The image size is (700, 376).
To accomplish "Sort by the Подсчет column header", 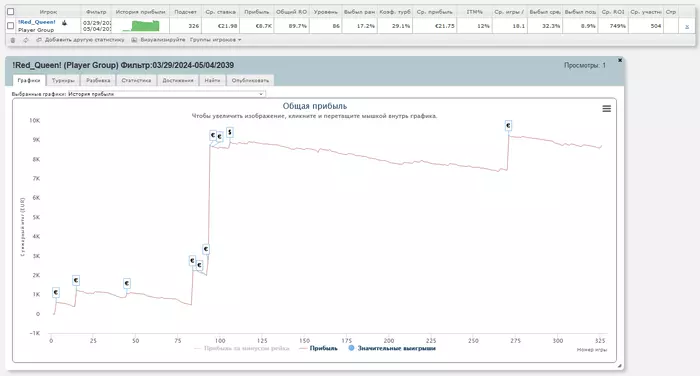I will [185, 12].
